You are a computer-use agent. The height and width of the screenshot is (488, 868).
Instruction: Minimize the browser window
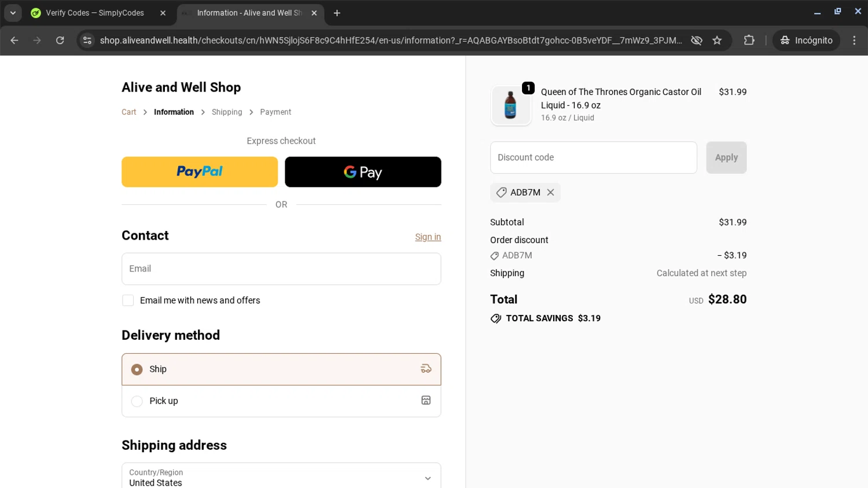(x=817, y=12)
